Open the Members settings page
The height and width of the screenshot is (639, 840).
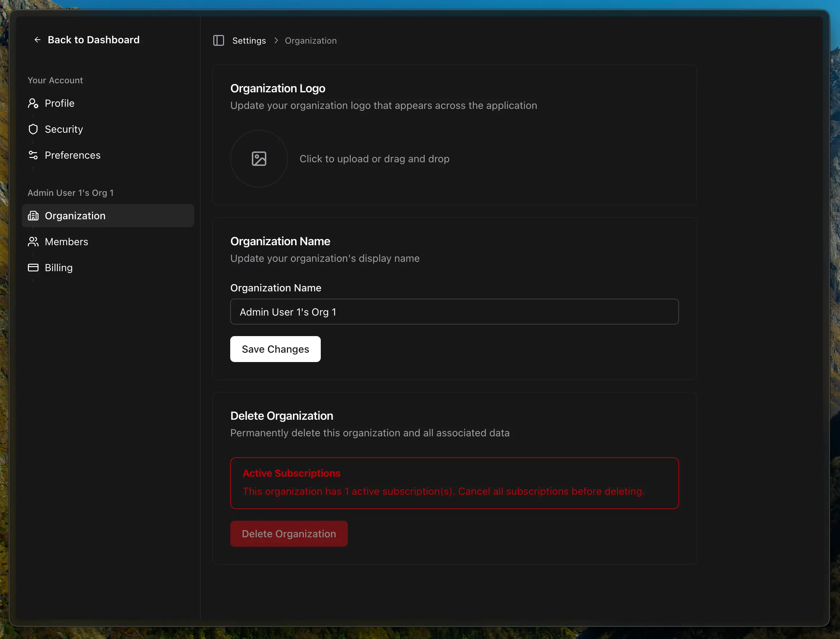pos(66,242)
